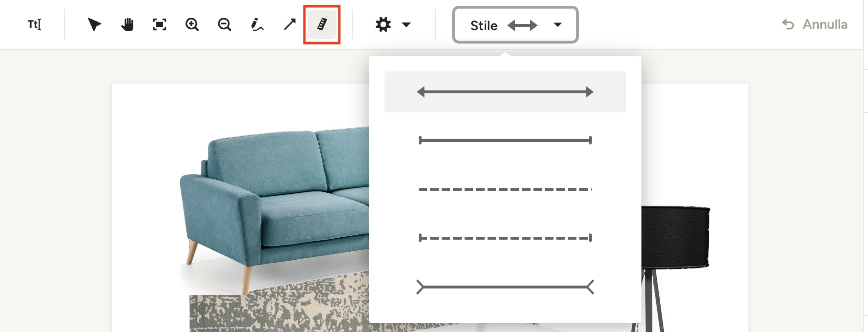Zoom in with the magnifier plus icon
The width and height of the screenshot is (868, 332).
192,24
